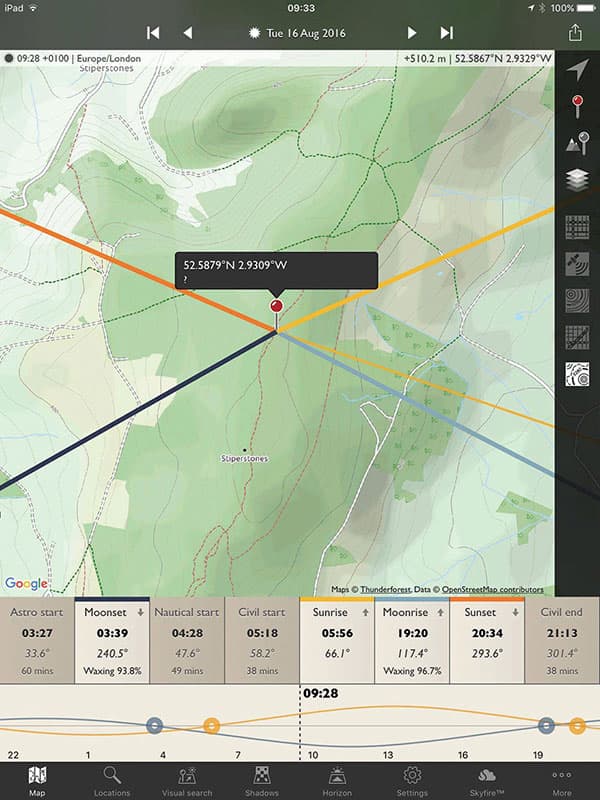This screenshot has height=800, width=600.
Task: Switch to the Map tab
Action: click(37, 781)
